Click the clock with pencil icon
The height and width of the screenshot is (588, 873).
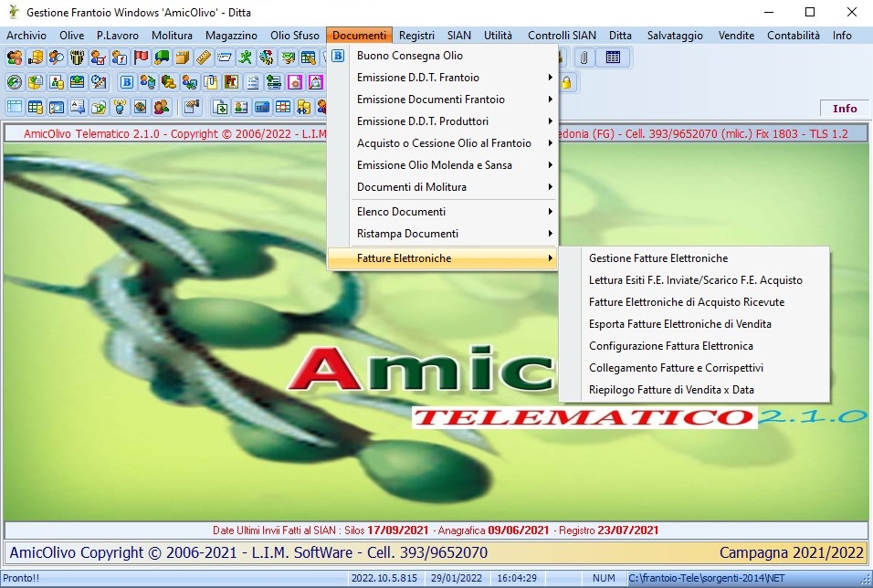[x=99, y=82]
